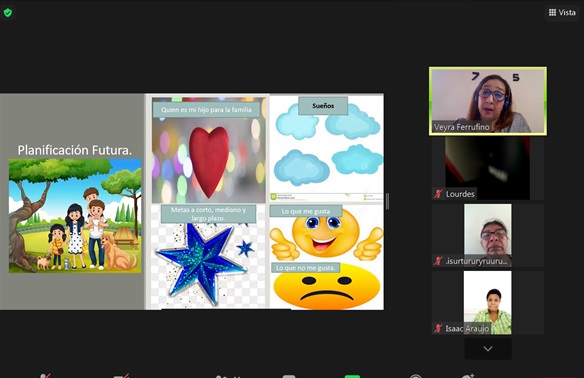This screenshot has height=378, width=584.
Task: Click the family cartoon picture on slide
Action: tap(75, 216)
